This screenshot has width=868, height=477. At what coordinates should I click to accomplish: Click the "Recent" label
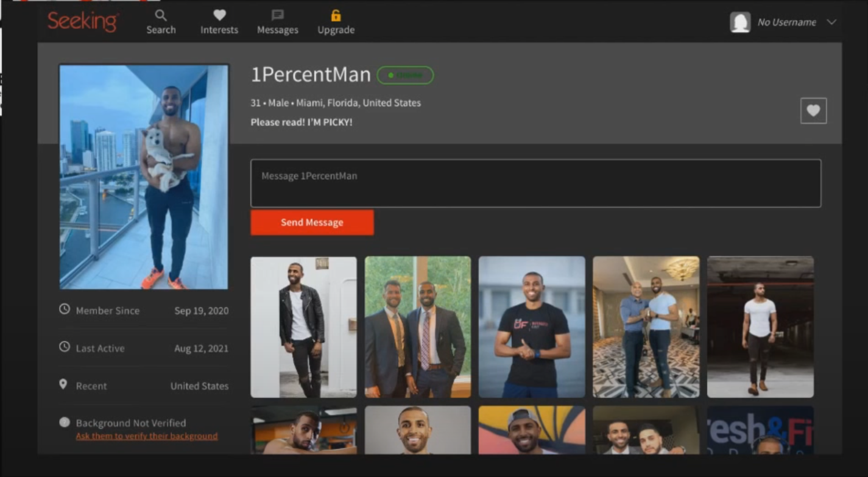pyautogui.click(x=91, y=386)
